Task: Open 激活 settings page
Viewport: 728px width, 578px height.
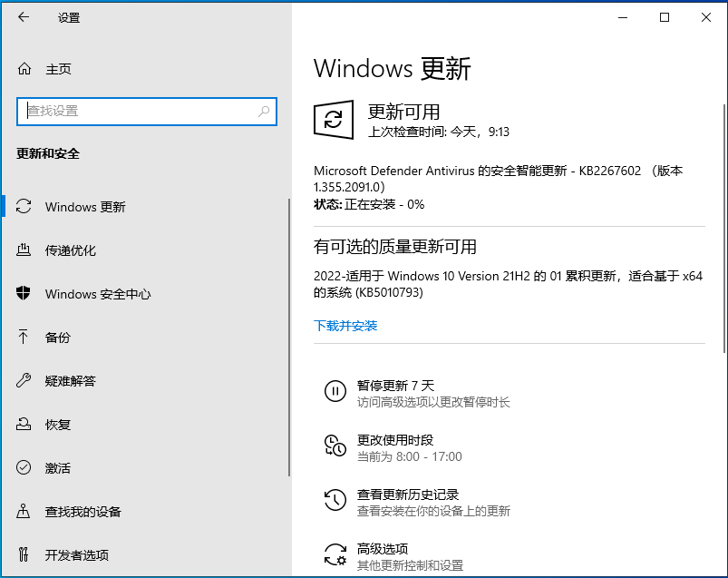Action: (x=58, y=468)
